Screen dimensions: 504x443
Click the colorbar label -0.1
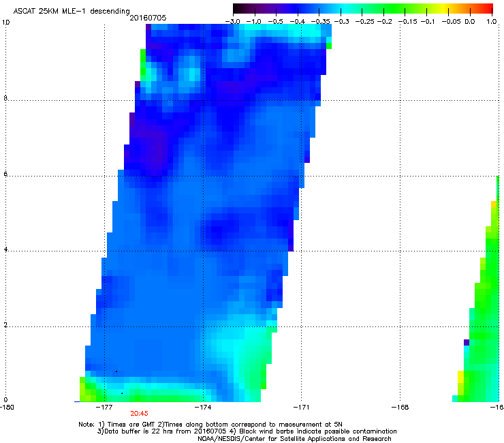click(428, 21)
